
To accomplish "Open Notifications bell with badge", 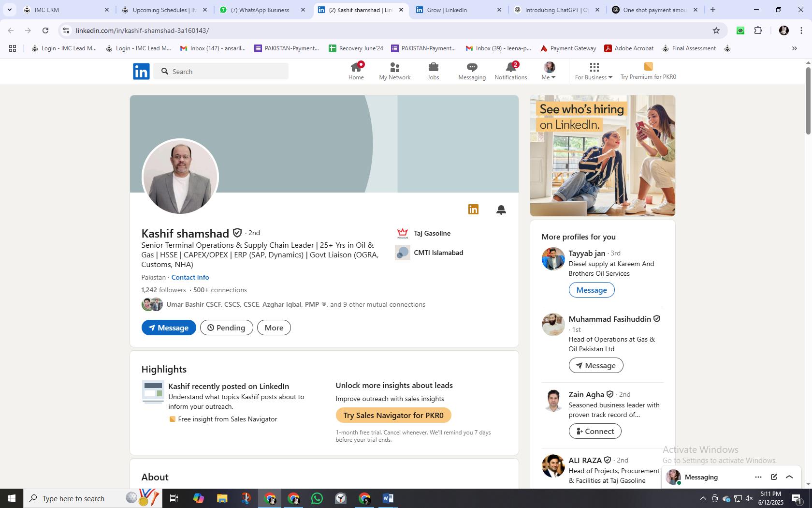I will coord(511,67).
